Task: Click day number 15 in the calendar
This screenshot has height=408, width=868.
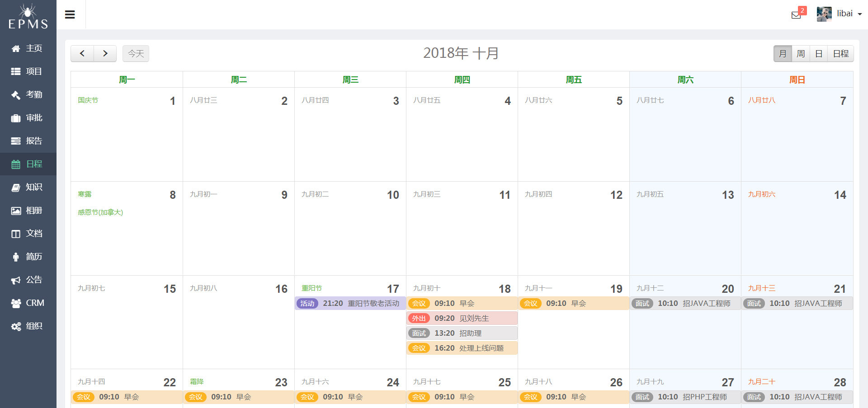Action: pyautogui.click(x=170, y=289)
